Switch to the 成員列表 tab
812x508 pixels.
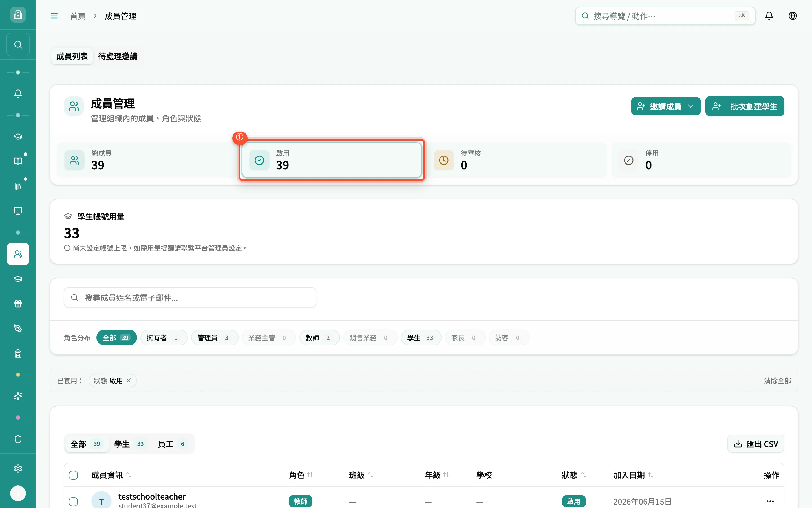72,56
